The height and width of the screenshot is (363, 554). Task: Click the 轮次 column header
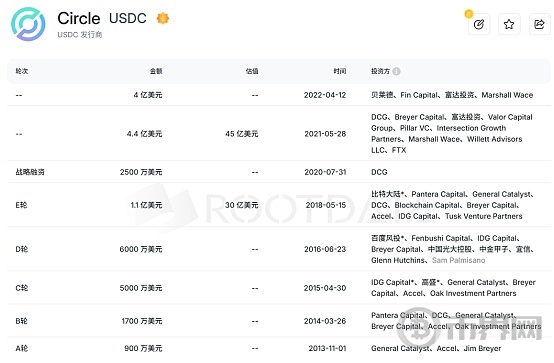(x=22, y=71)
